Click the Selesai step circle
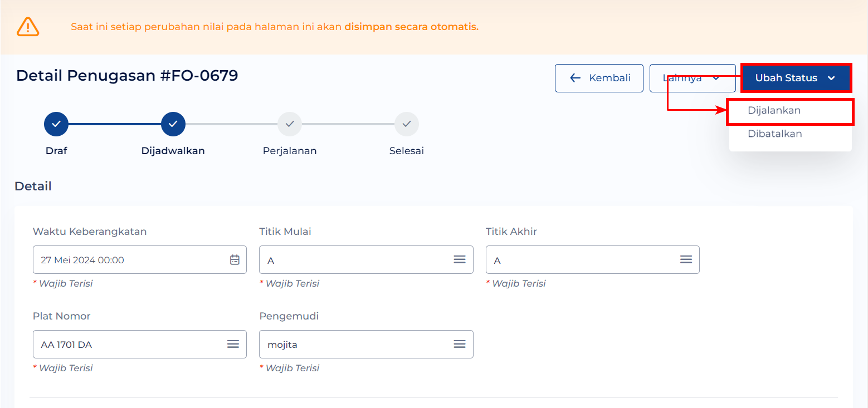The width and height of the screenshot is (868, 408). tap(407, 124)
